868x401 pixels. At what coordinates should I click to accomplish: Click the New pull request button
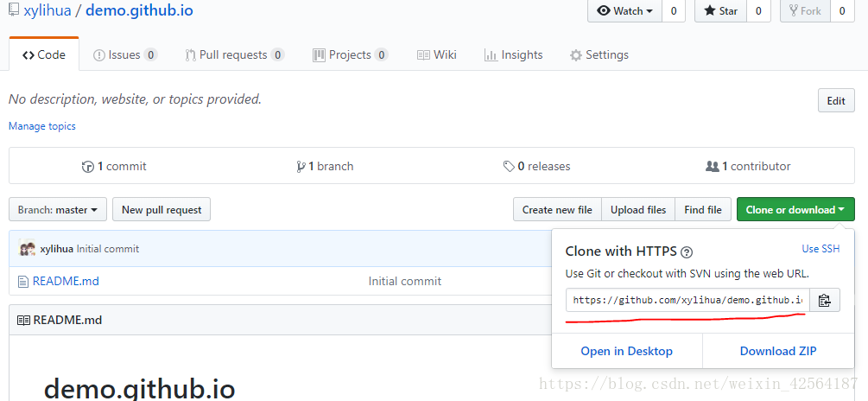pos(162,209)
